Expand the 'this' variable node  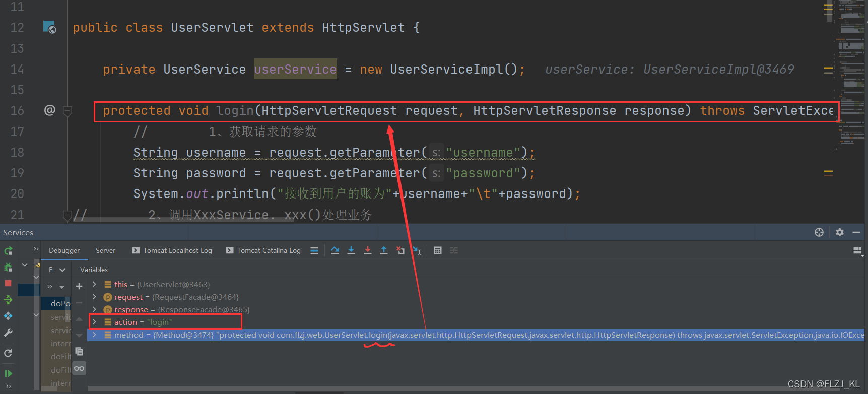pos(94,284)
